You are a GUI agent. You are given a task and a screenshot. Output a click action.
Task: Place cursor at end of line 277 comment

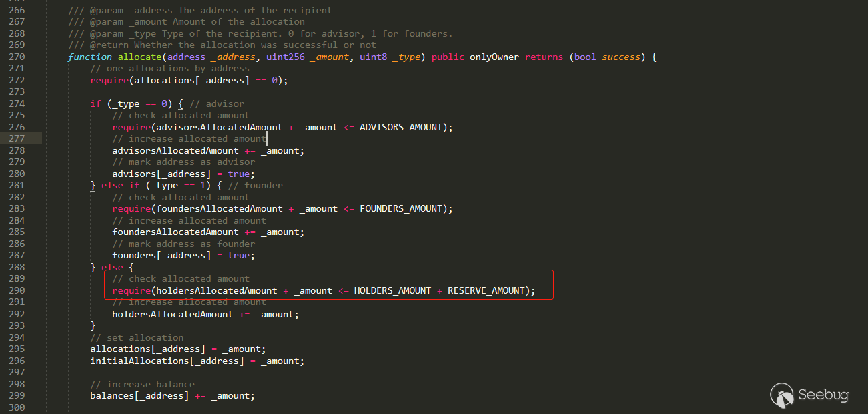pyautogui.click(x=266, y=139)
